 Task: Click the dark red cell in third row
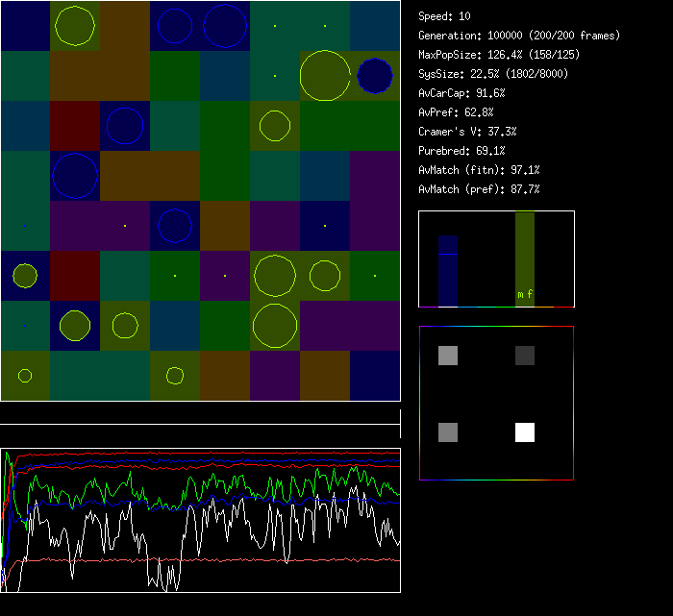[x=75, y=125]
